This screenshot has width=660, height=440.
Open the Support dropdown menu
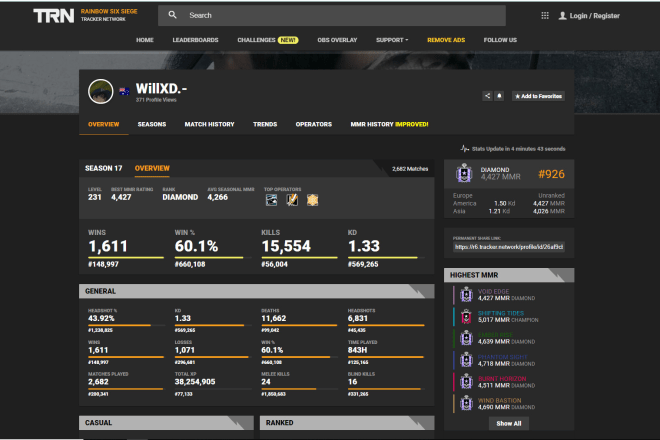click(x=392, y=40)
